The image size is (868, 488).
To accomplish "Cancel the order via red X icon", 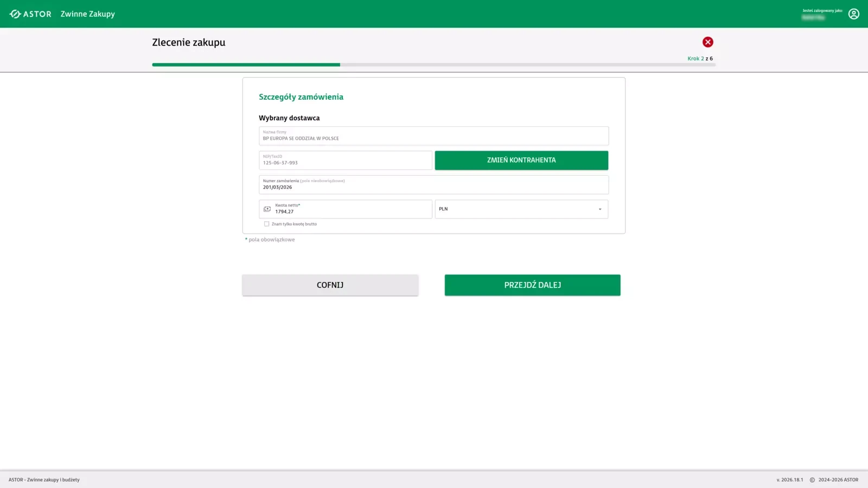I will click(707, 42).
